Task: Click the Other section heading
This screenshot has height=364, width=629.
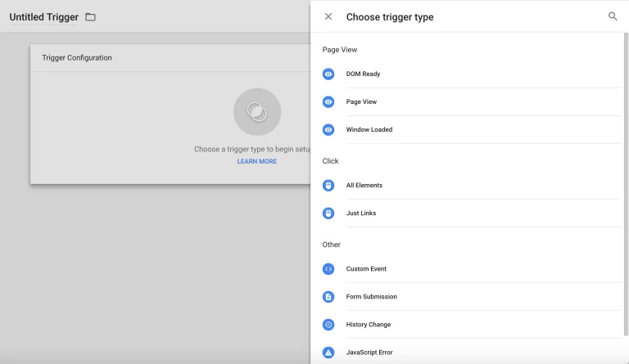Action: (331, 245)
